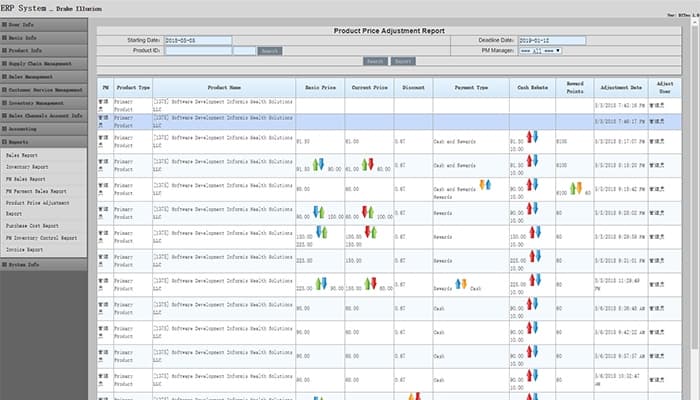
Task: Click green-orange arrows in Reward Points column
Action: (576, 188)
